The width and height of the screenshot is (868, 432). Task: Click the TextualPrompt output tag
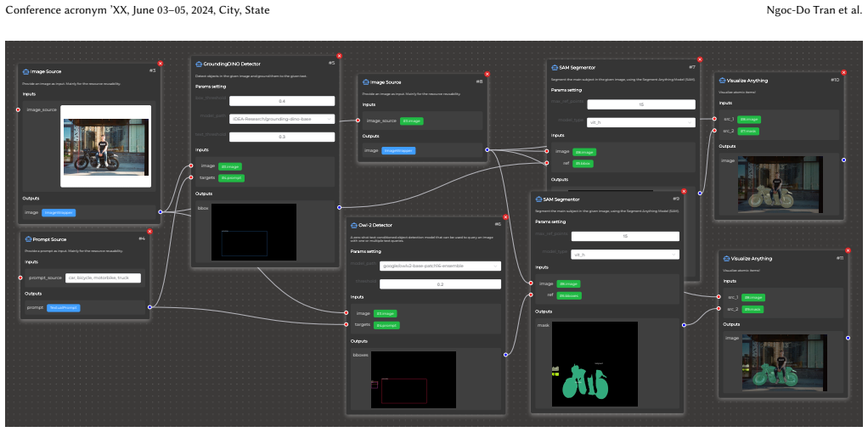pyautogui.click(x=64, y=307)
